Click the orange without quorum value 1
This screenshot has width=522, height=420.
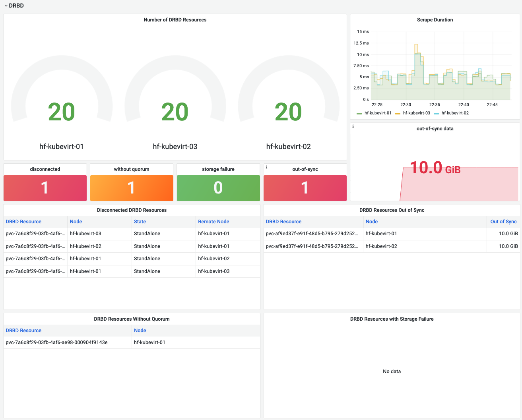[132, 188]
